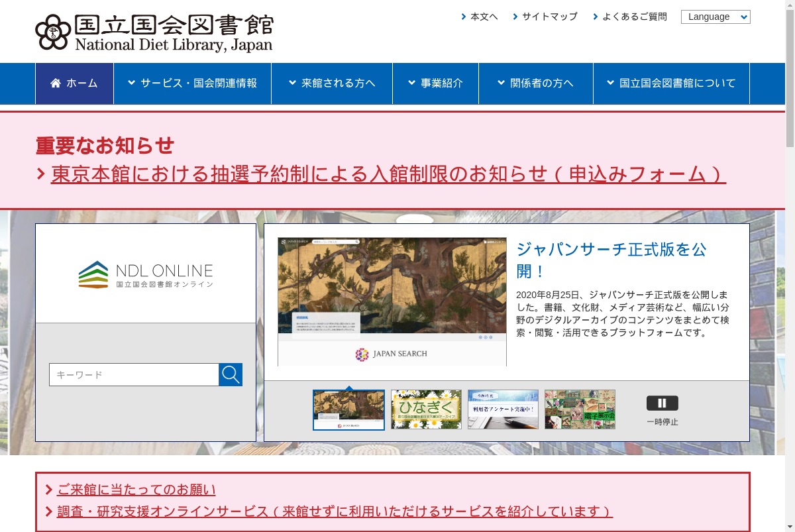Viewport: 795px width, 532px height.
Task: Click the search magnifier button
Action: click(x=231, y=375)
